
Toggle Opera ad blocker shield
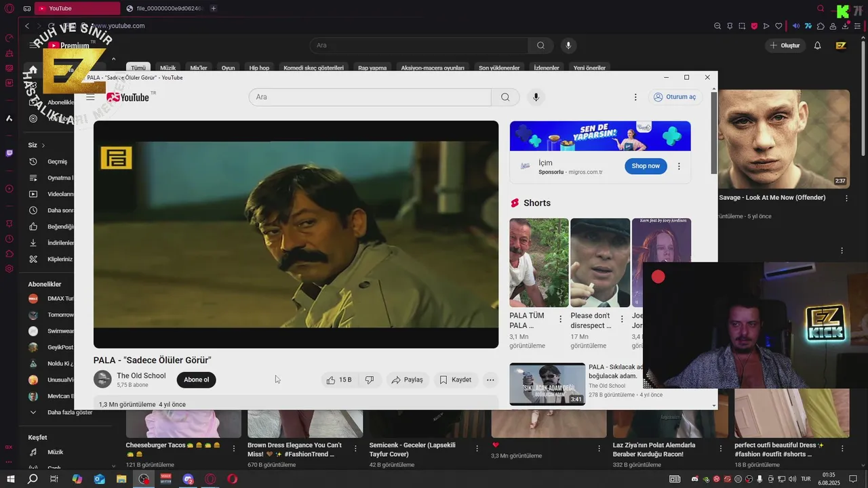(x=754, y=26)
